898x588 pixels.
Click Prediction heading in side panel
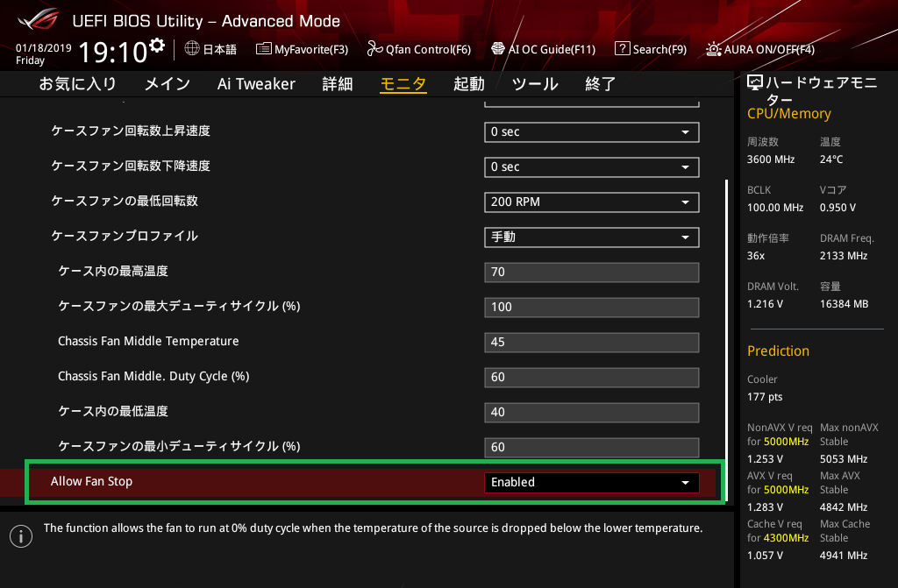[778, 351]
